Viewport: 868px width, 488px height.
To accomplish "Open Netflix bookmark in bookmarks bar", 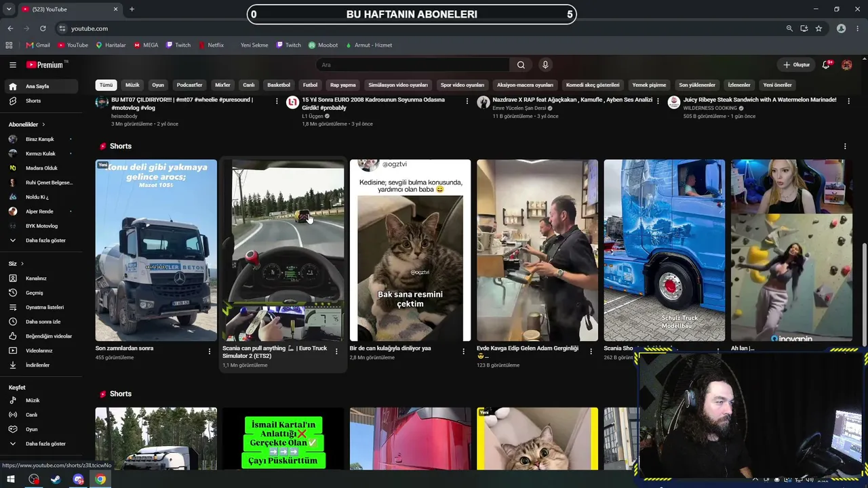I will pos(211,45).
